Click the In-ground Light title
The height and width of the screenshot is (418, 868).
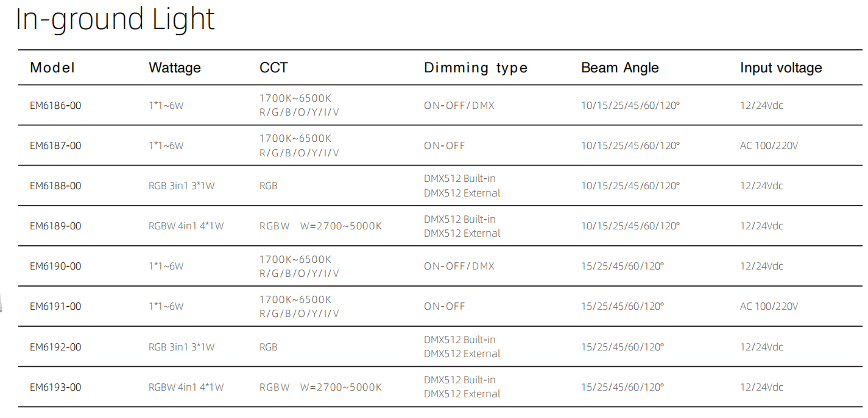tap(115, 19)
